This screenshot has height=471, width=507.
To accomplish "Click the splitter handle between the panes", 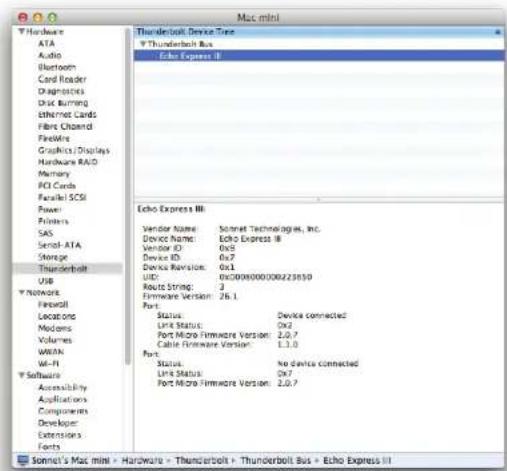I will [x=318, y=199].
